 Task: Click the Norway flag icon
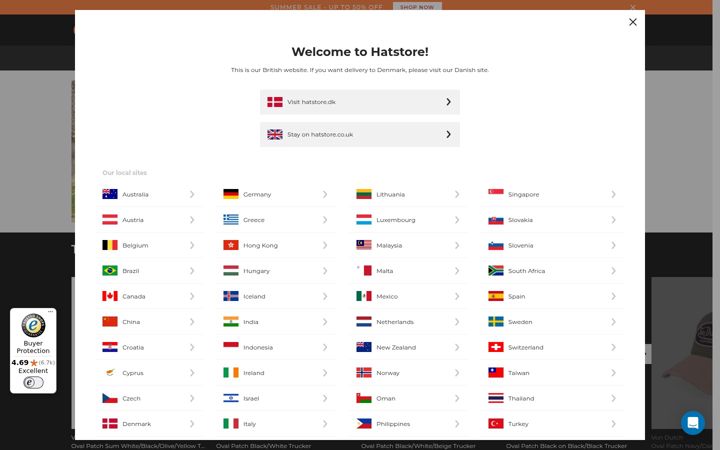364,373
